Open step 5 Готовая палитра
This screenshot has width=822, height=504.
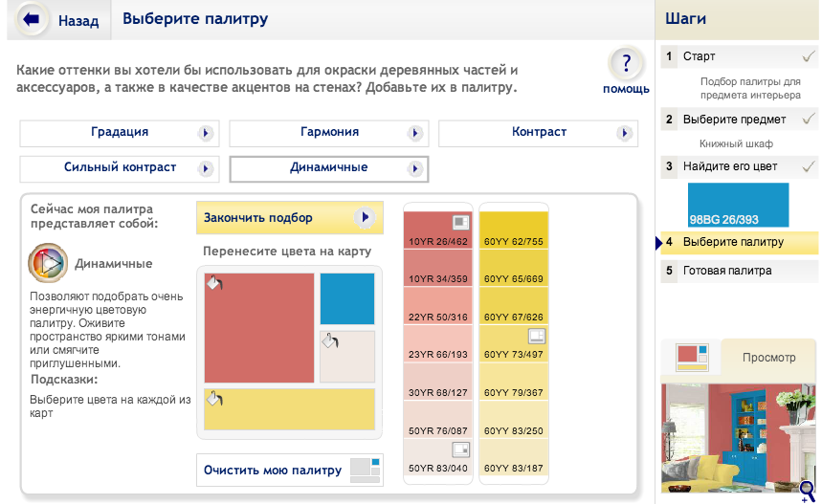click(727, 271)
